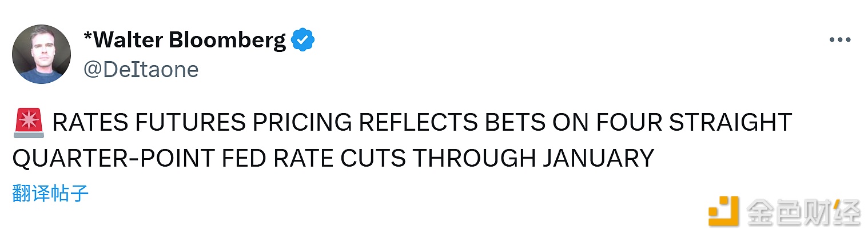This screenshot has width=868, height=234.
Task: Click the red siren emoji
Action: click(x=26, y=123)
